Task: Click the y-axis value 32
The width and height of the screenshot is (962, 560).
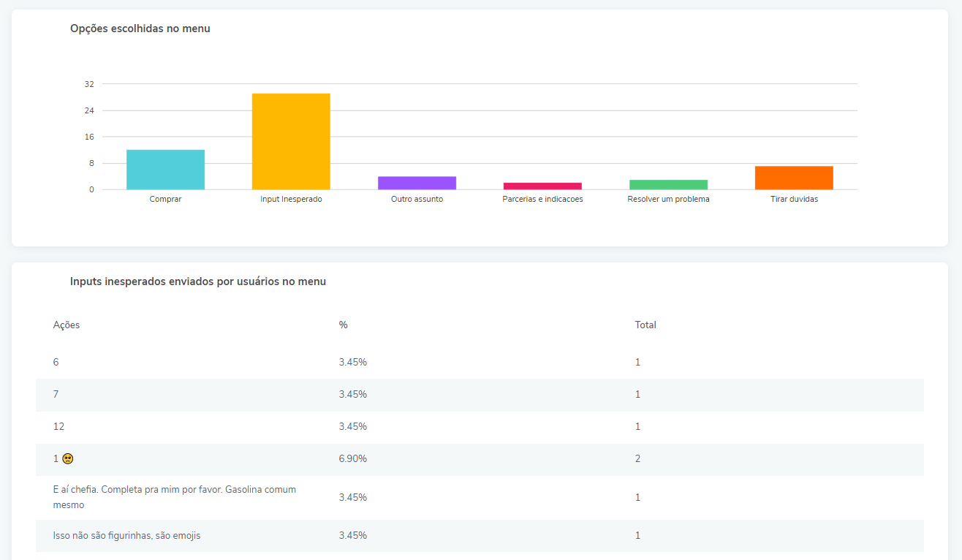Action: (x=89, y=84)
